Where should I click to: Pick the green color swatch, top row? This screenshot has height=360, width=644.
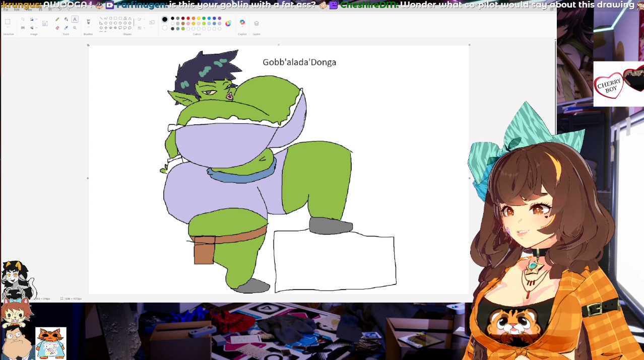(x=204, y=18)
